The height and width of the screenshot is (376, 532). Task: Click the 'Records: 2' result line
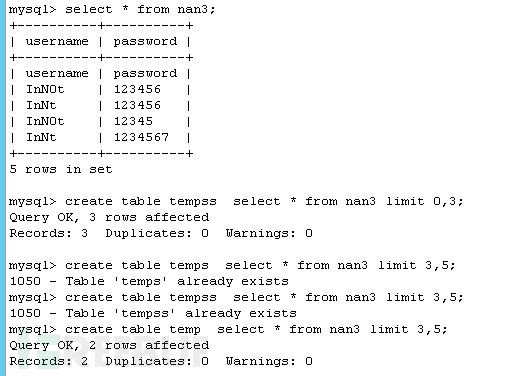(161, 361)
